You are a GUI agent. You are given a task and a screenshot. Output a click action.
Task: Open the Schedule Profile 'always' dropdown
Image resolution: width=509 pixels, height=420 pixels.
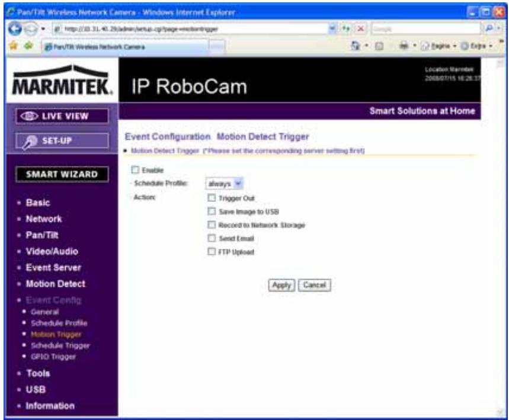(x=224, y=184)
